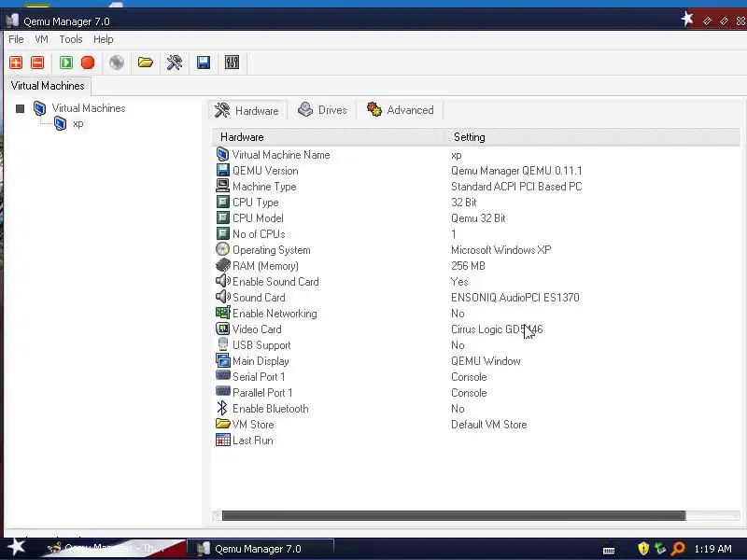Select the xp virtual machine in tree
Screen dimensions: 747x560
(x=78, y=124)
